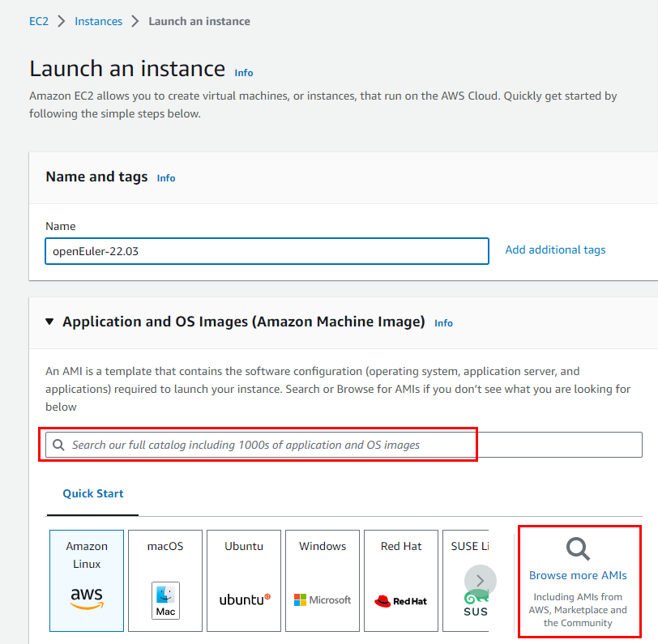Collapse the Application and OS Images section
The height and width of the screenshot is (644, 658).
point(50,322)
